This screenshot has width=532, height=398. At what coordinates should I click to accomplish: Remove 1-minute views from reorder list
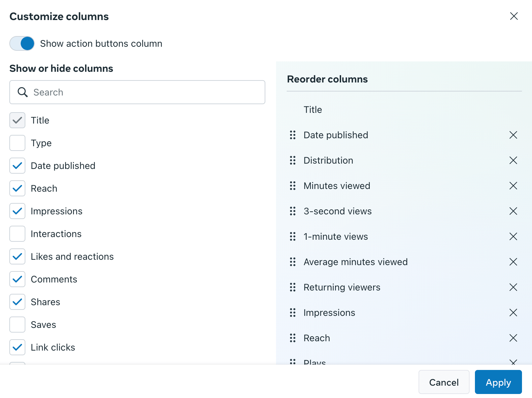[x=513, y=236]
